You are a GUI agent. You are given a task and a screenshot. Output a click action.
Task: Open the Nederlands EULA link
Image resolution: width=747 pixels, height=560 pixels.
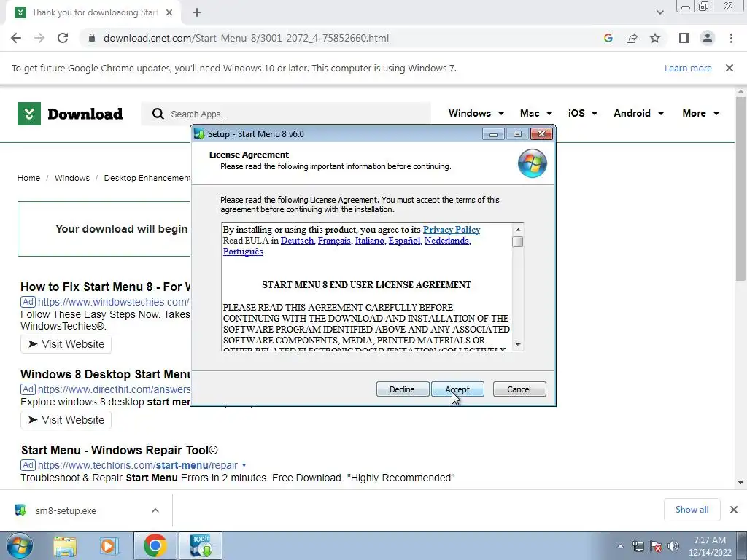click(x=447, y=241)
